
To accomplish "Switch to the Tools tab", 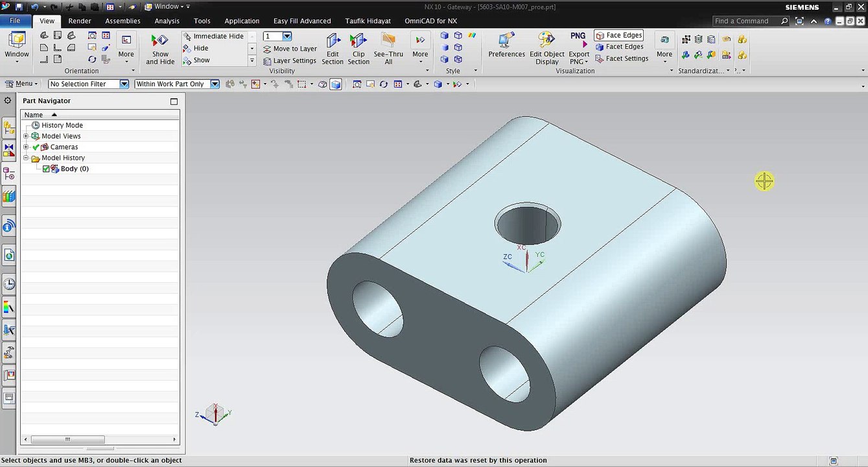I will point(202,21).
